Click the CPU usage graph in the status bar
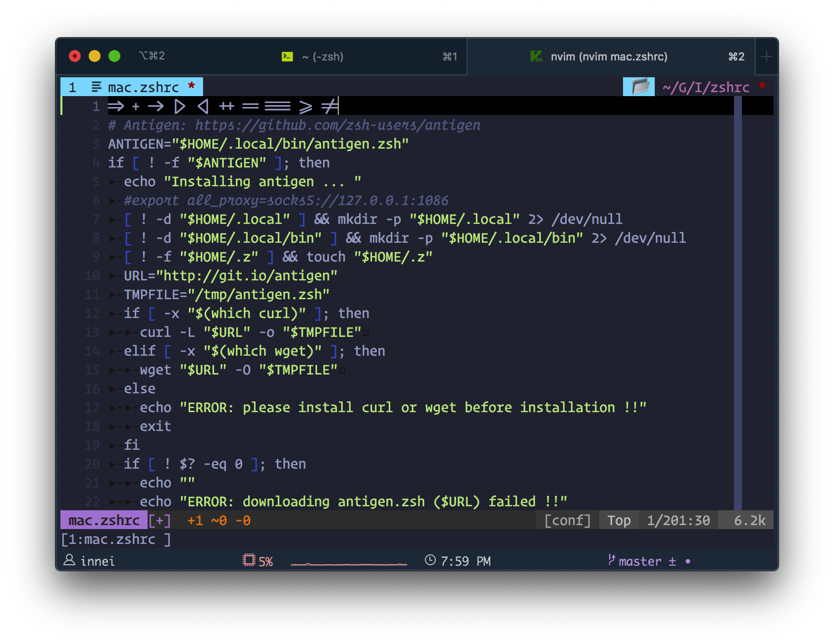834x644 pixels. 349,563
